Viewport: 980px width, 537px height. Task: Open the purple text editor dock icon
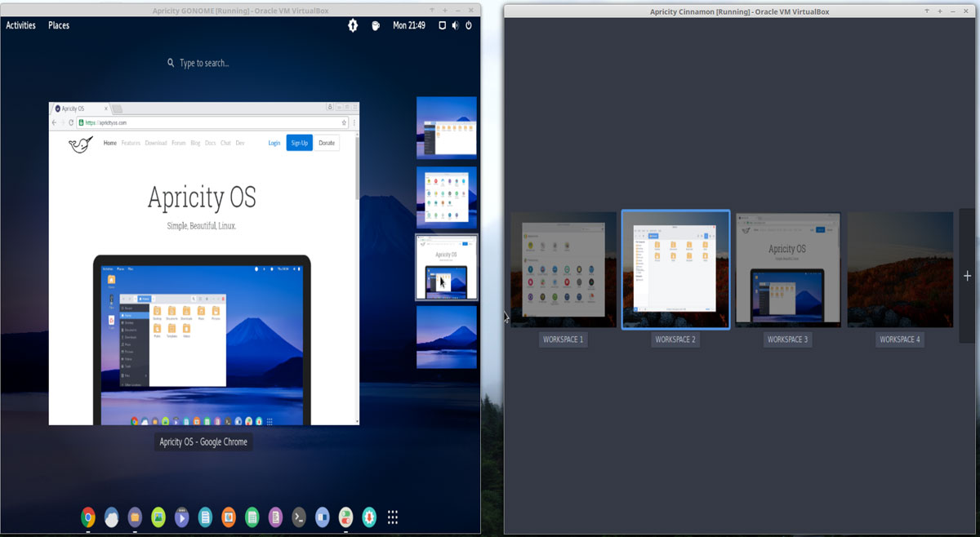[276, 517]
